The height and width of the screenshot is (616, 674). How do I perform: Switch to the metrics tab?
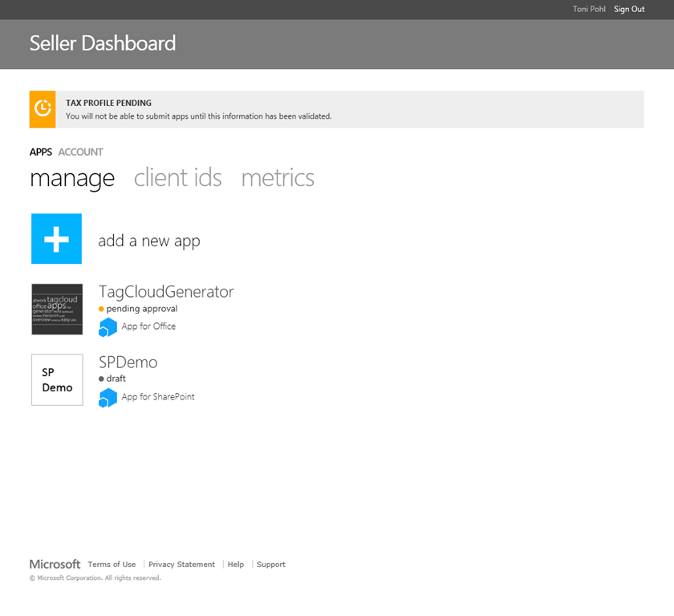click(278, 177)
